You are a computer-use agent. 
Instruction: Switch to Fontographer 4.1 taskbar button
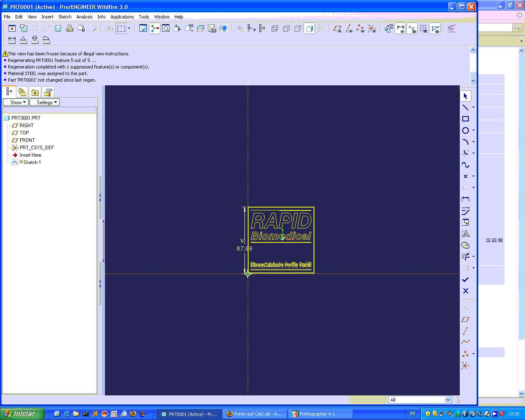tap(320, 414)
